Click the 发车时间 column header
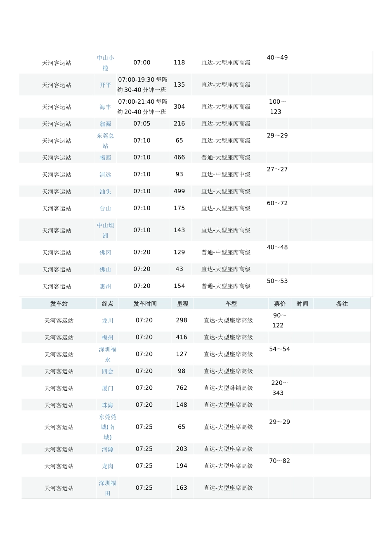 click(x=145, y=304)
